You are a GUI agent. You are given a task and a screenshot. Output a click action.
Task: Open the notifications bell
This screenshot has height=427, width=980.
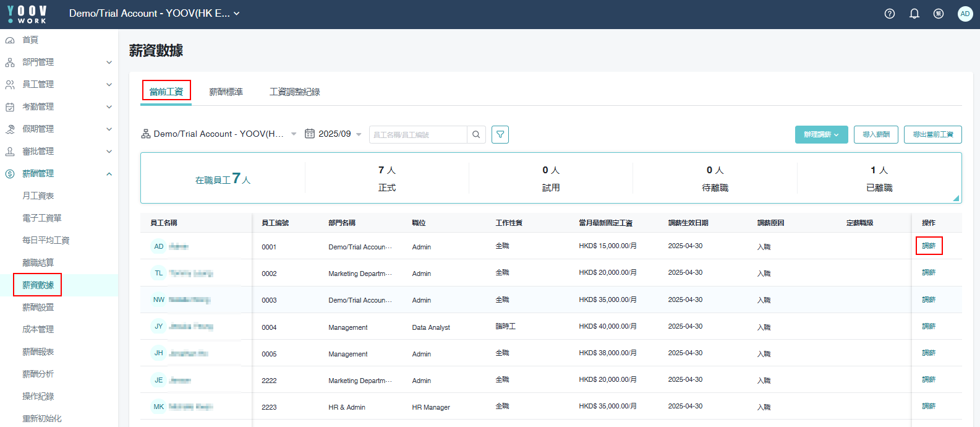pos(914,14)
